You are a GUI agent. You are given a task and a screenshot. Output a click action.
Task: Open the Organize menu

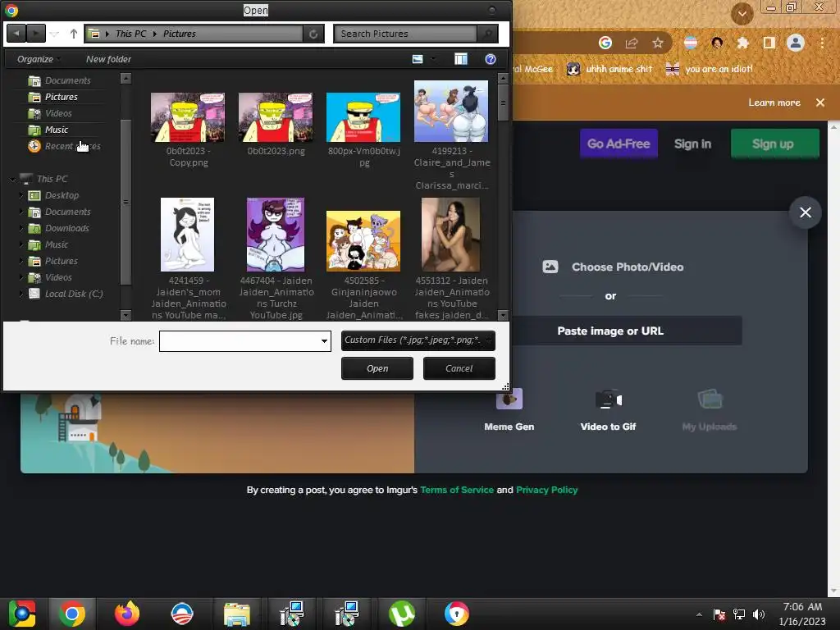click(x=39, y=59)
